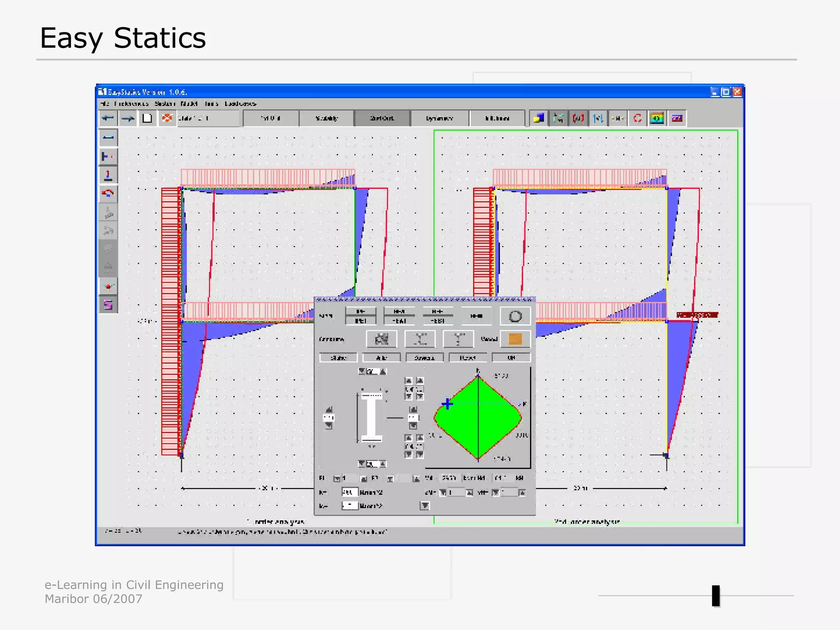Select the red curved moment load tool
The image size is (840, 630).
(108, 193)
